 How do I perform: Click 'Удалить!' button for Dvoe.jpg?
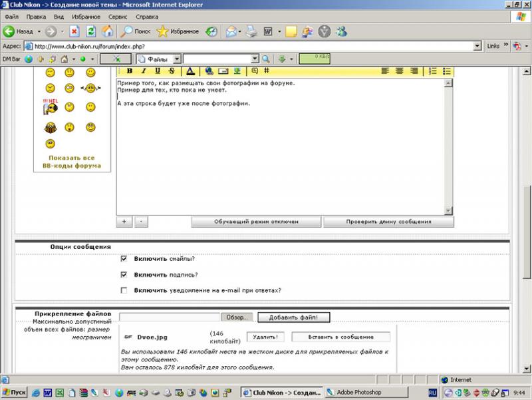pos(265,337)
